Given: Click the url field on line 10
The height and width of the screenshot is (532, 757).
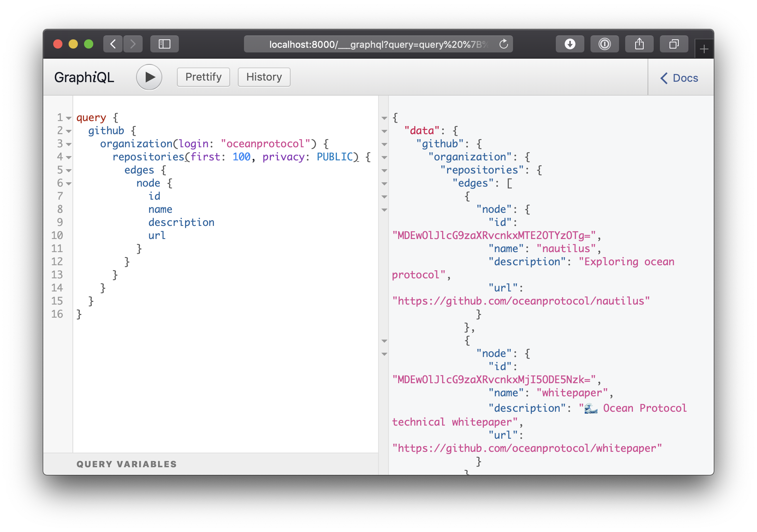Looking at the screenshot, I should click(157, 236).
